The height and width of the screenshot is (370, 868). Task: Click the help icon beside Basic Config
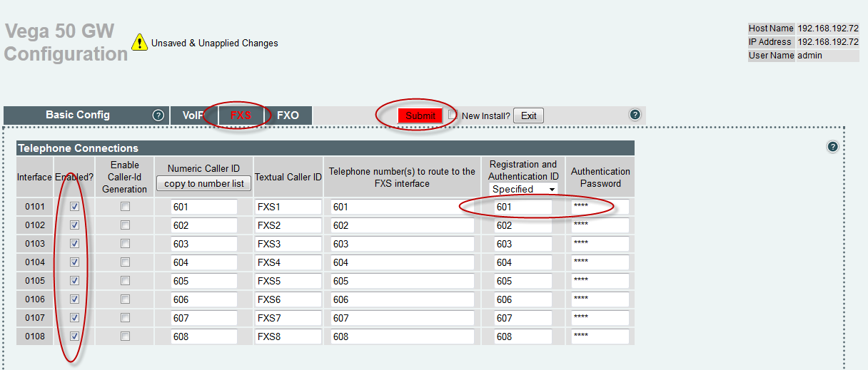[158, 115]
